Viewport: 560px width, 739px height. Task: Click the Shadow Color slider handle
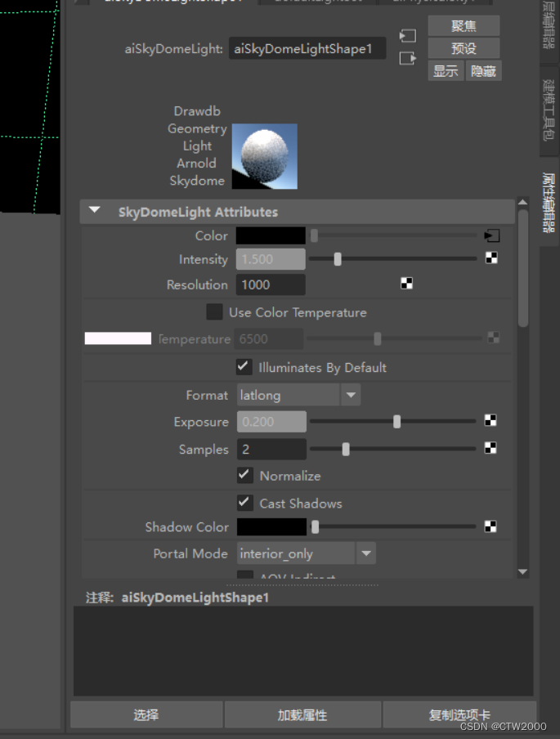(x=315, y=527)
